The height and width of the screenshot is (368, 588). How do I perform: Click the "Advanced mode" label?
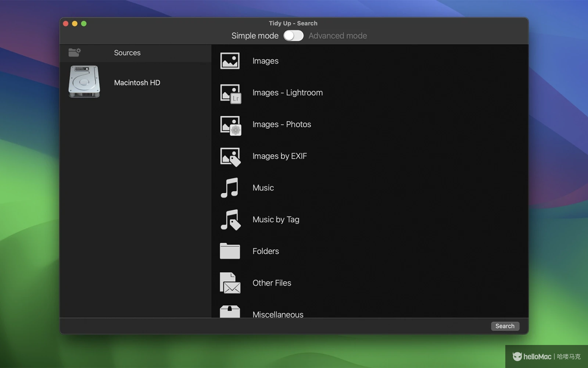pyautogui.click(x=338, y=35)
